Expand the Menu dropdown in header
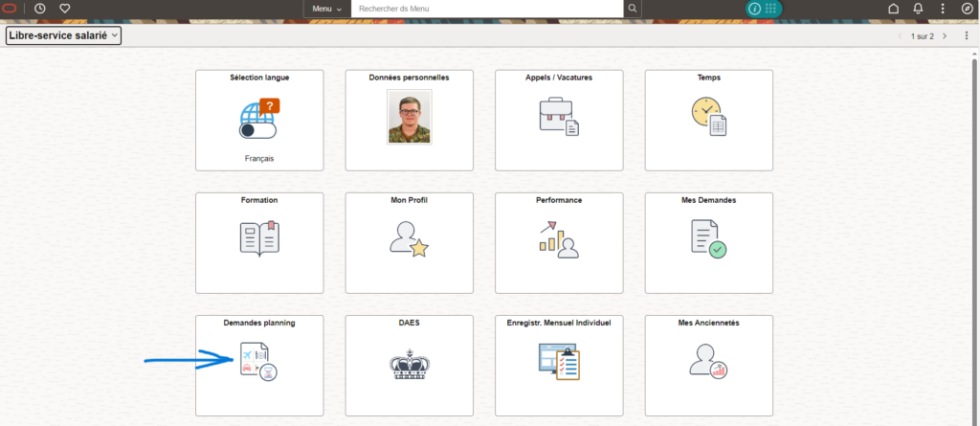This screenshot has width=980, height=426. pyautogui.click(x=326, y=9)
